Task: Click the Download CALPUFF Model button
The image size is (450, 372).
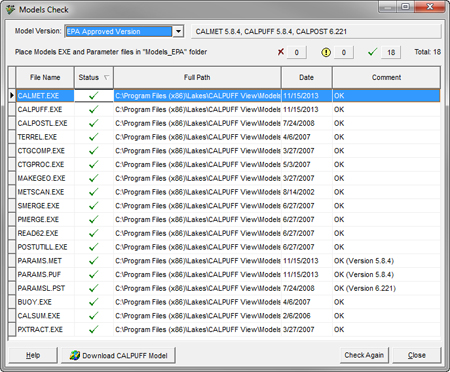Action: (118, 355)
